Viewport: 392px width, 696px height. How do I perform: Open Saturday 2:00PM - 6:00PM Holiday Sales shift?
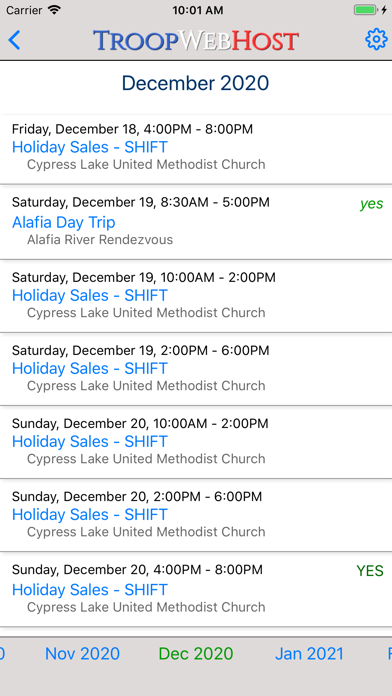tap(196, 370)
